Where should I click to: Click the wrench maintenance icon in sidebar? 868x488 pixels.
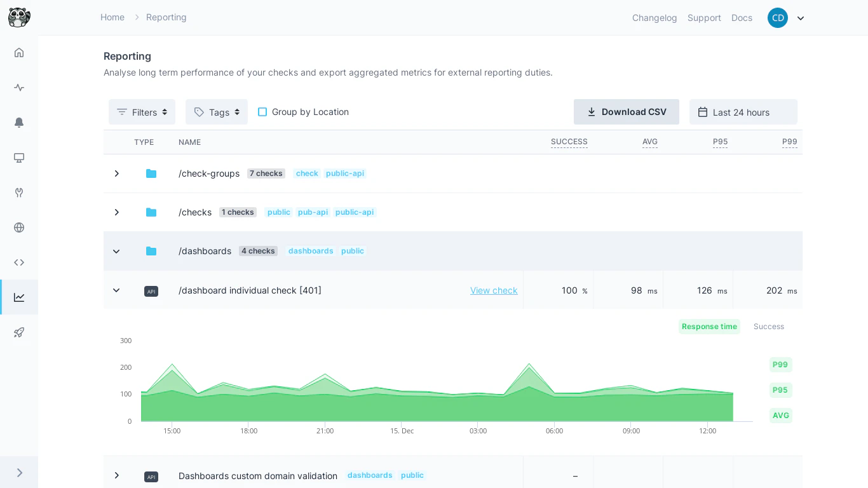pyautogui.click(x=19, y=193)
